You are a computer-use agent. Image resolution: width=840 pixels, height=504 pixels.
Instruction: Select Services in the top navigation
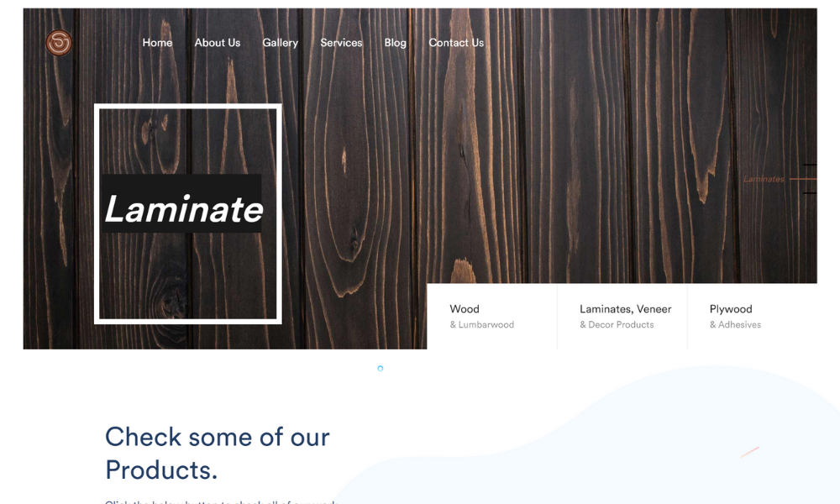(341, 43)
